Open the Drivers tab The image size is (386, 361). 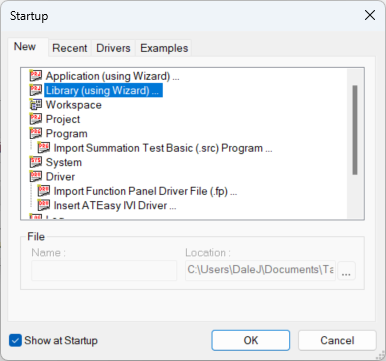[x=113, y=48]
